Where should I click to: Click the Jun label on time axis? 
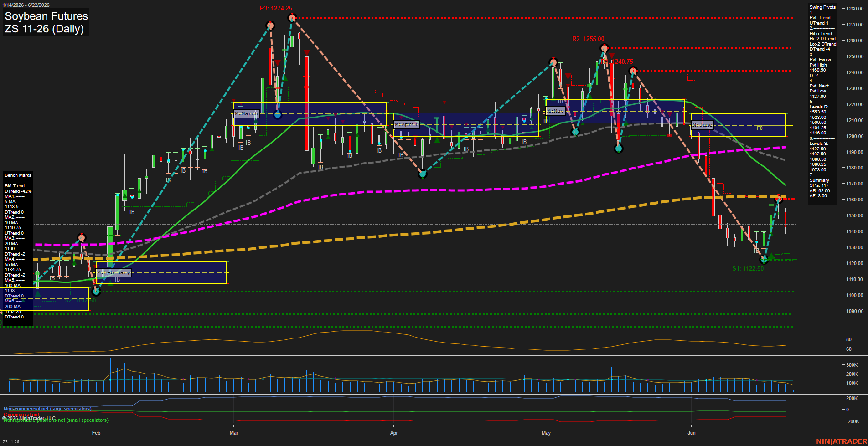(692, 433)
